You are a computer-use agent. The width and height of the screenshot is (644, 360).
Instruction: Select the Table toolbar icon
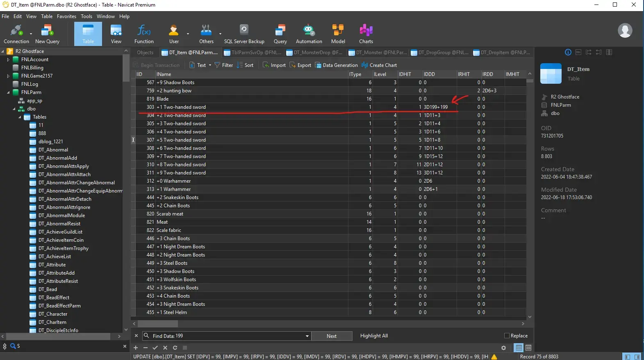tap(88, 34)
